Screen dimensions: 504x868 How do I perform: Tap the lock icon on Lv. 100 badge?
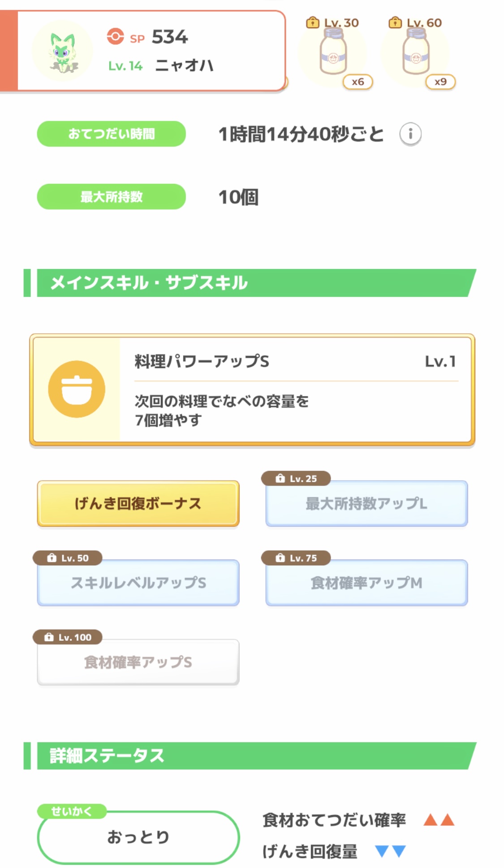point(49,637)
